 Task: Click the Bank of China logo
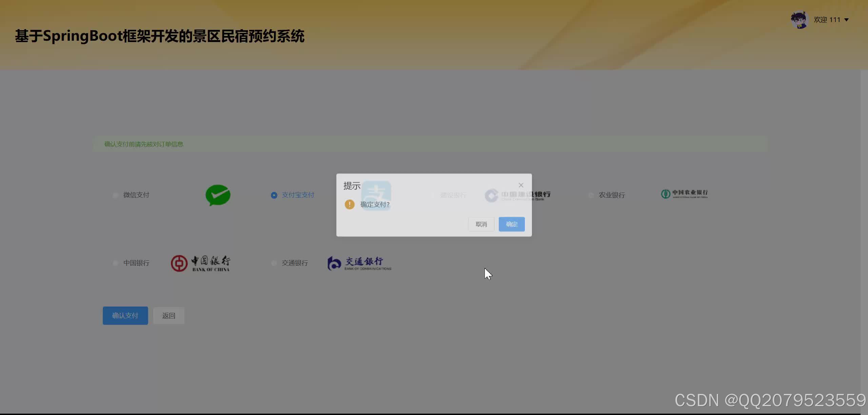200,263
